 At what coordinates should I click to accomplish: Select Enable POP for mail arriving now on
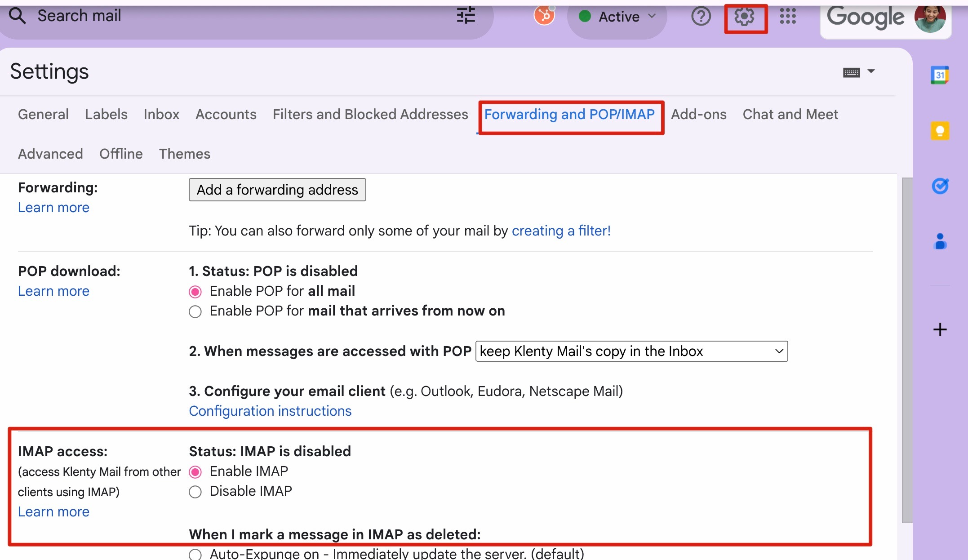(195, 311)
